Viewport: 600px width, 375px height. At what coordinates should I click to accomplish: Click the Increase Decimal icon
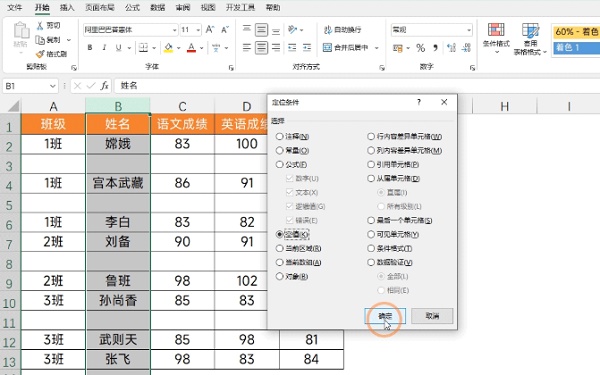click(452, 48)
